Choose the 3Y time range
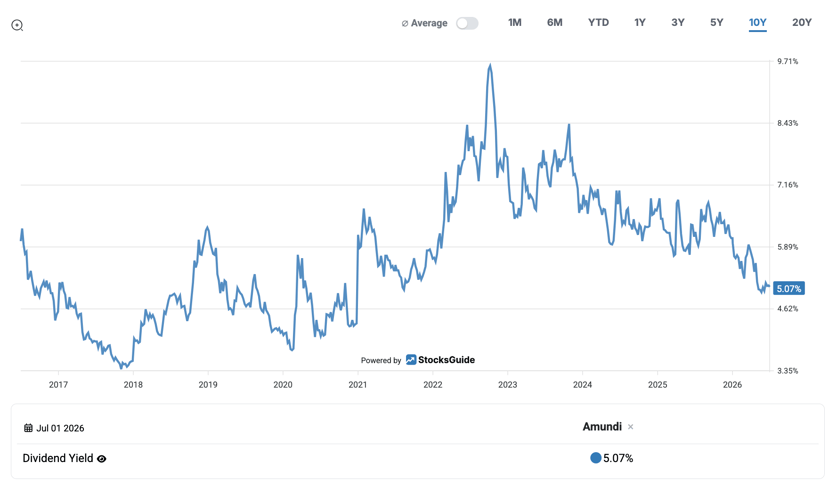 tap(678, 23)
